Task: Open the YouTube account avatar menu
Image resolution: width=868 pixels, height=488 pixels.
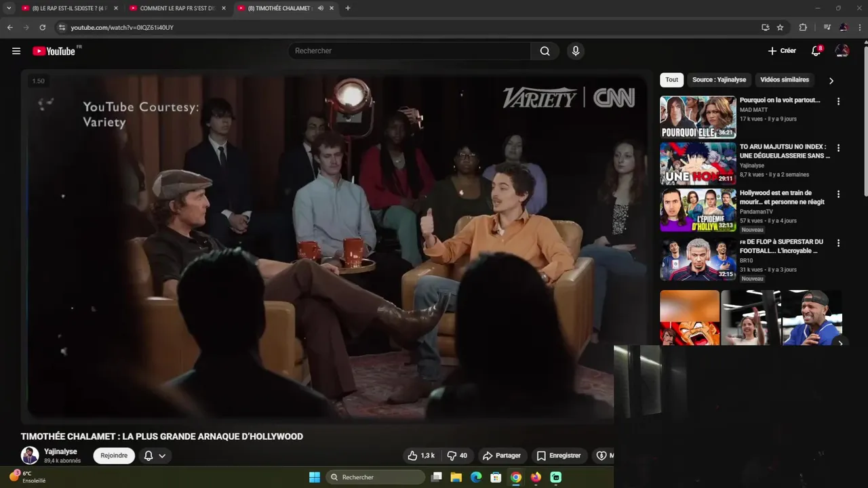Action: 842,51
